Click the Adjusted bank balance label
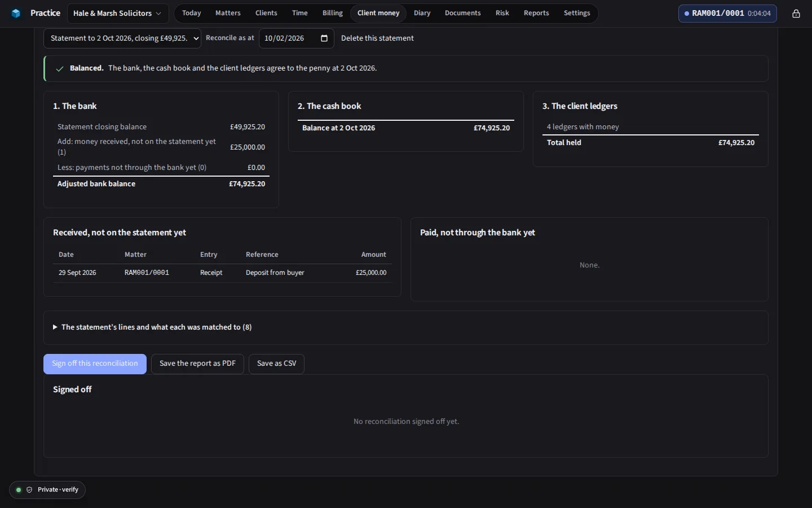The width and height of the screenshot is (812, 508). (96, 184)
